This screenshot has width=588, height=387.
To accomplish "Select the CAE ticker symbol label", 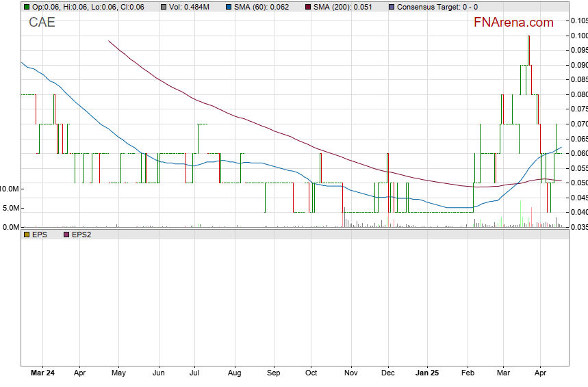I will (x=42, y=23).
